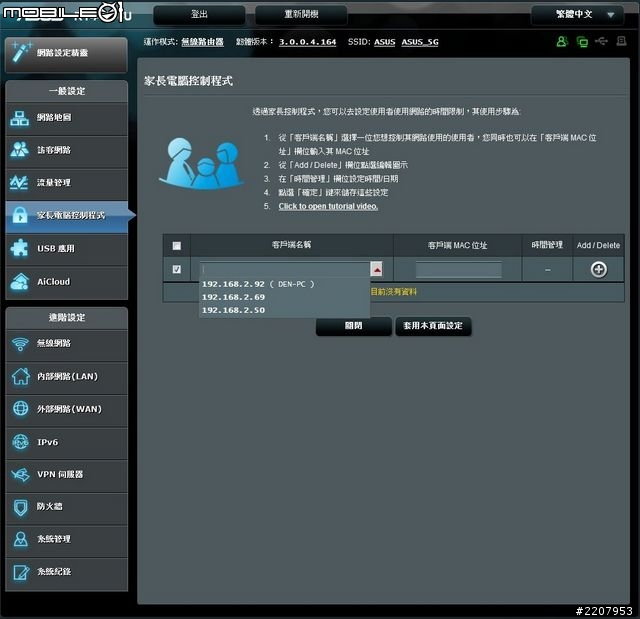Open AiCloud from the sidebar

click(66, 282)
